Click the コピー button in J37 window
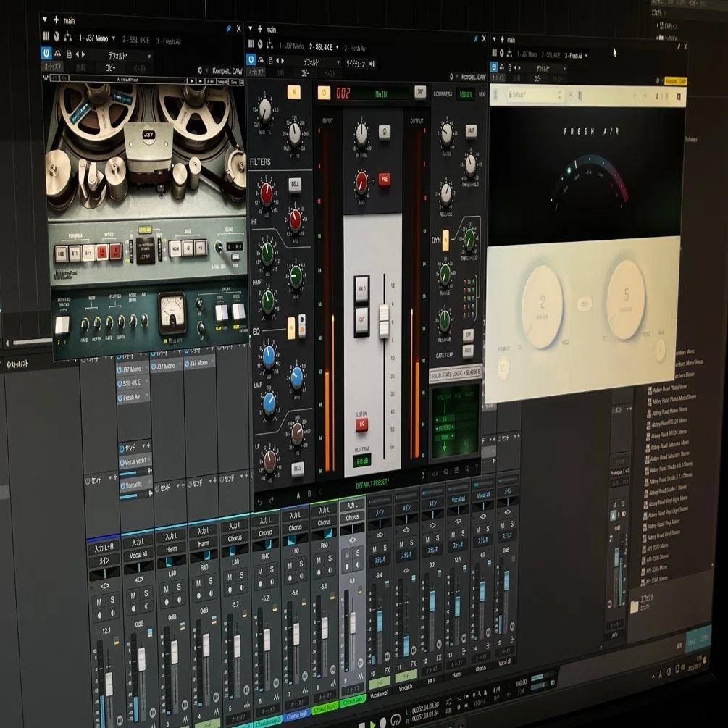The width and height of the screenshot is (728, 728). coord(110,68)
